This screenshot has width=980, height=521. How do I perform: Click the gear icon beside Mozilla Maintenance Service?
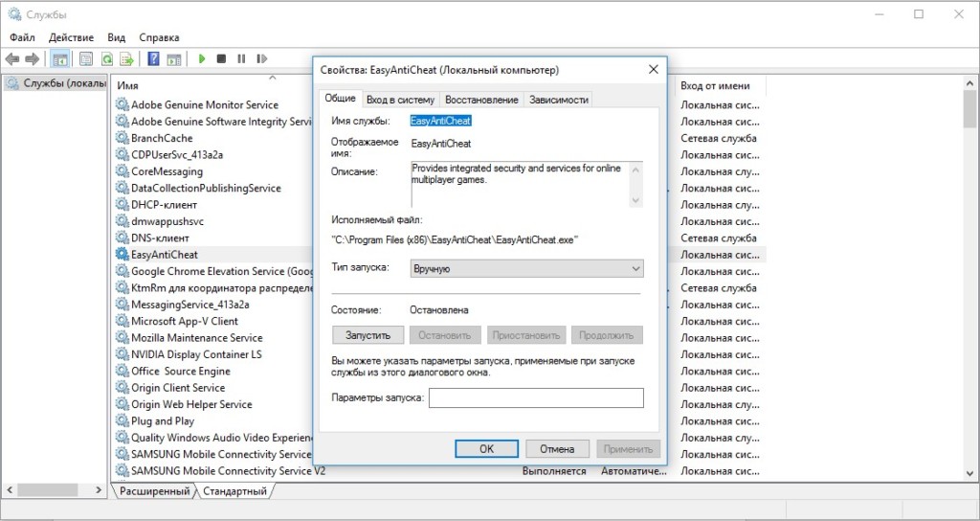[122, 337]
